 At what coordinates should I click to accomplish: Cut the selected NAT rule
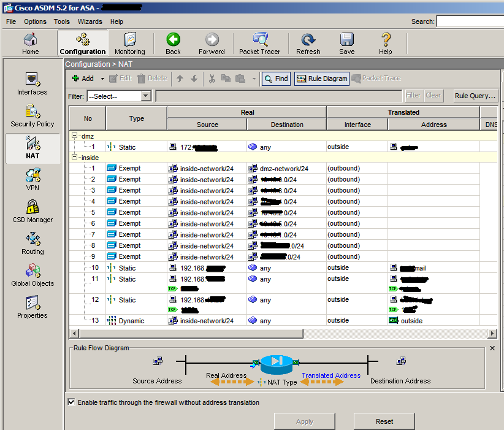(212, 78)
